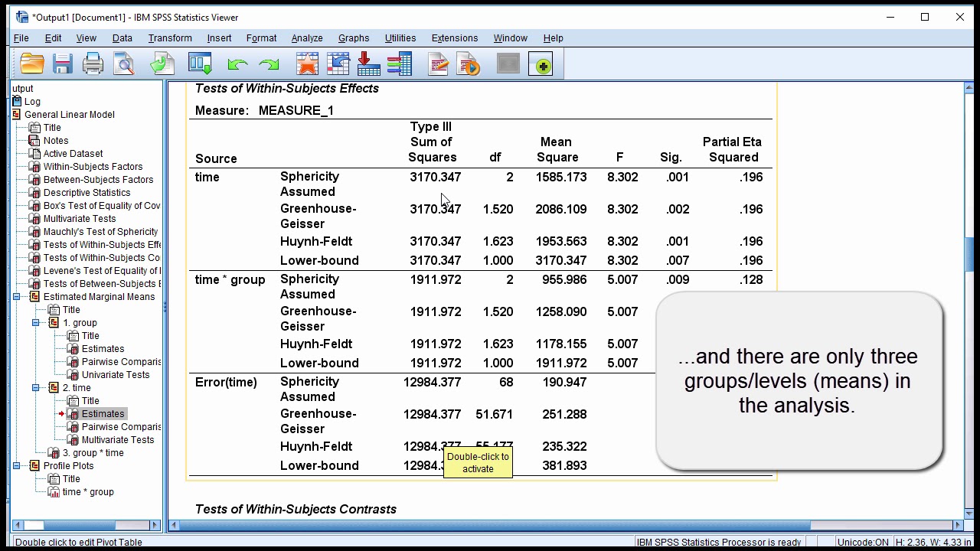Select Univariate Tests outline item
980x551 pixels.
(116, 374)
